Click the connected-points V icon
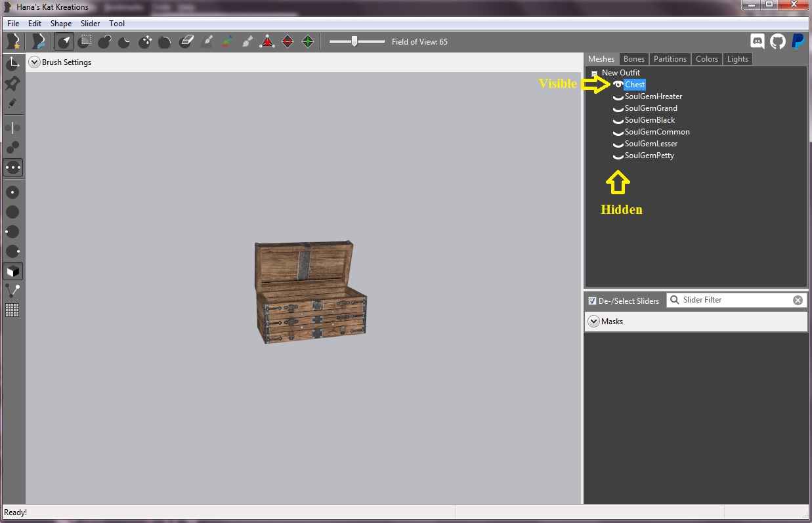This screenshot has height=523, width=812. [x=12, y=291]
